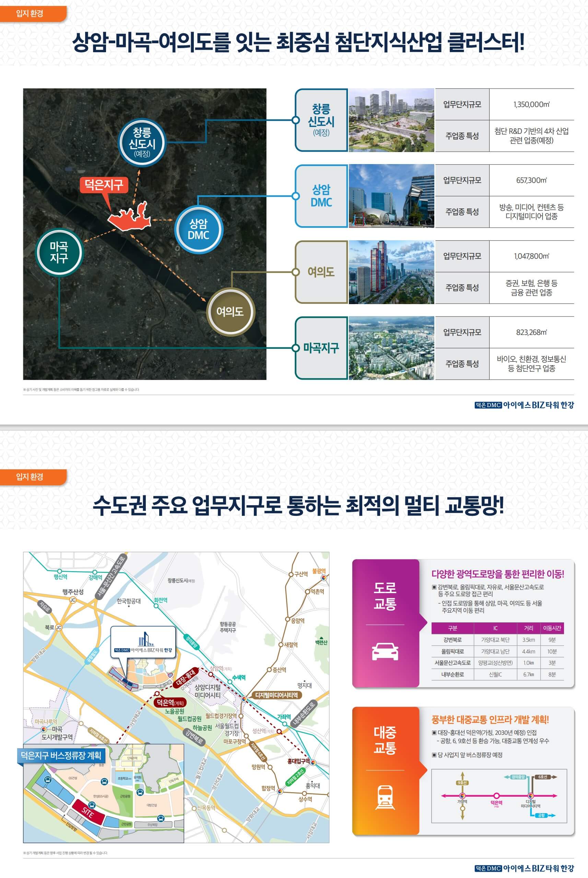Click the 강변북로 row in the road table

pos(497,640)
